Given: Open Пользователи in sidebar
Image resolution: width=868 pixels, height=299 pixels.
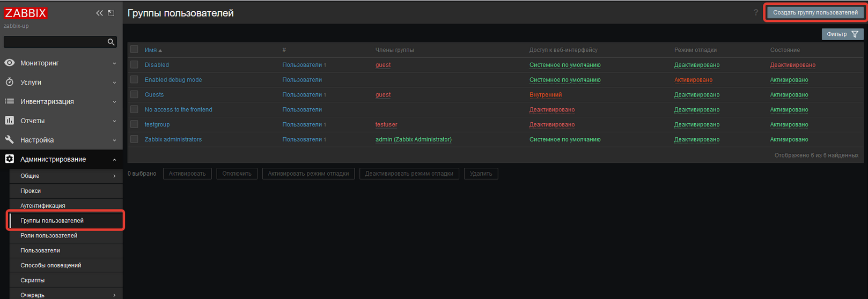Looking at the screenshot, I should [x=40, y=251].
